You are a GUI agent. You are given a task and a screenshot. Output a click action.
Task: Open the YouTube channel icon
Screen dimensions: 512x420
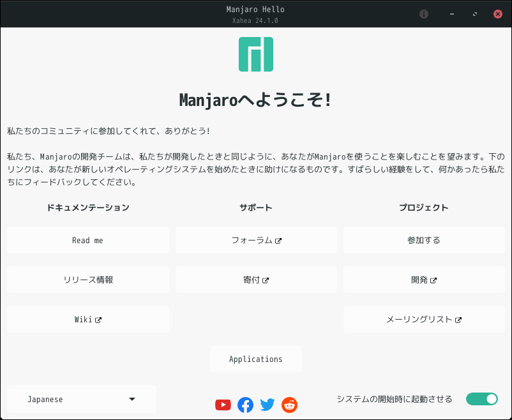(223, 405)
